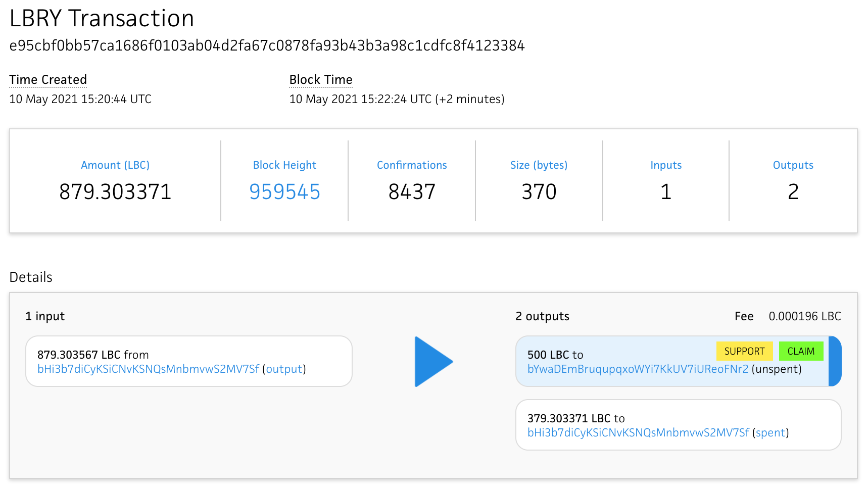
Task: Click the "Block Time" label
Action: coord(321,80)
